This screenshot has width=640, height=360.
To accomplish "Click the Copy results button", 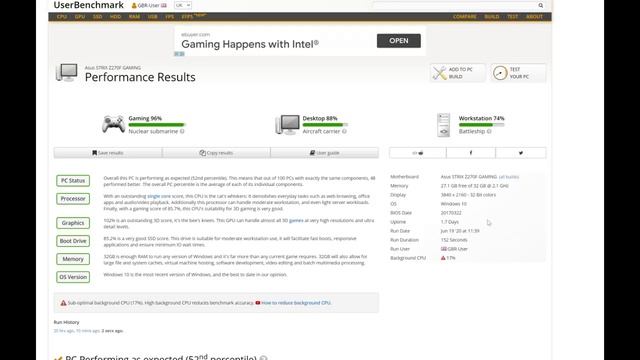I will (216, 153).
